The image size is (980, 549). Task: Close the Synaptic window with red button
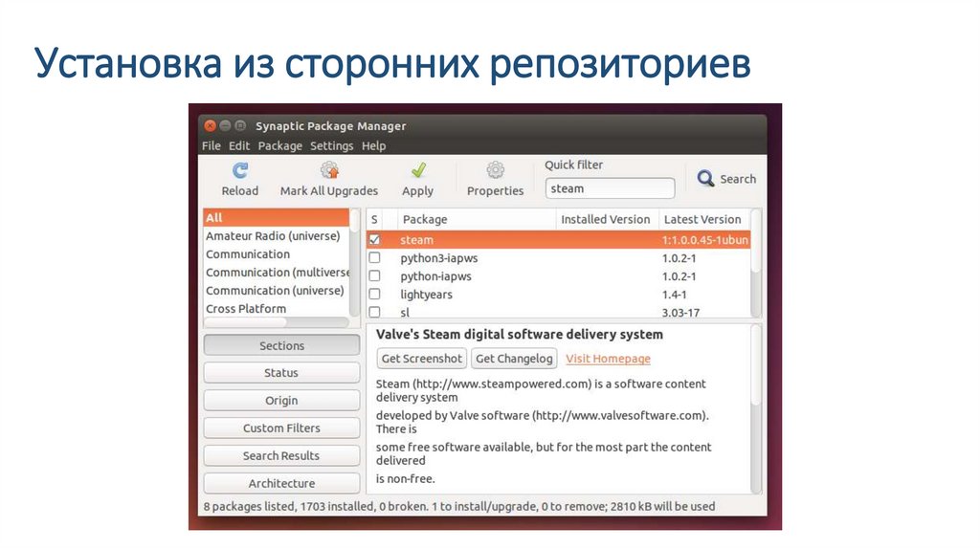210,126
